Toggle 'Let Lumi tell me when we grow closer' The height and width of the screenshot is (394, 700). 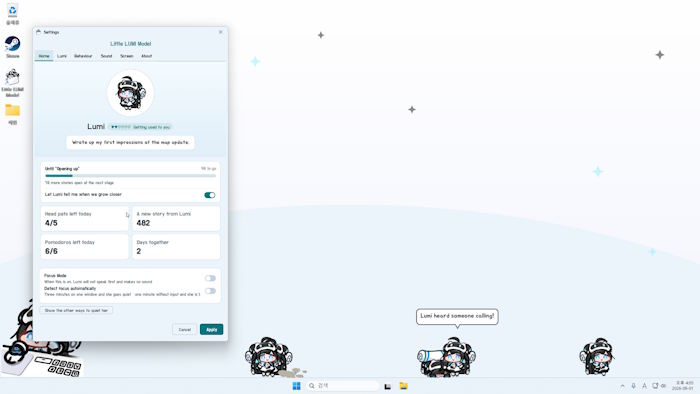point(210,195)
